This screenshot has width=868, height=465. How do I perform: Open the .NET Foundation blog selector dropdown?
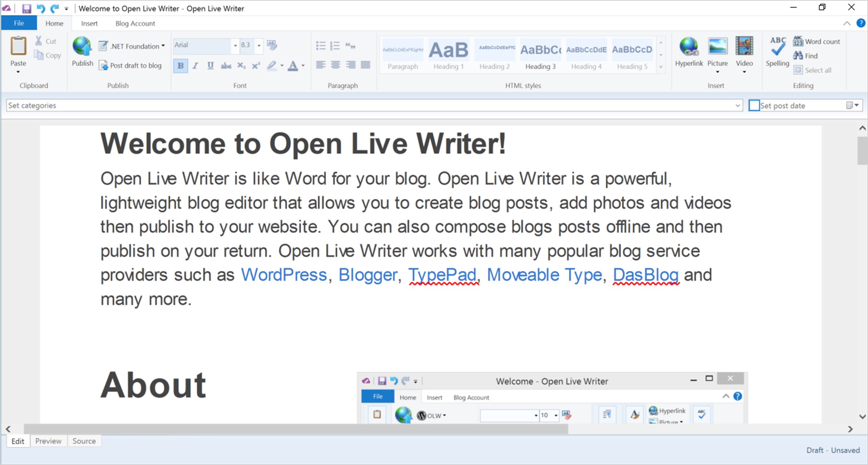coord(163,46)
